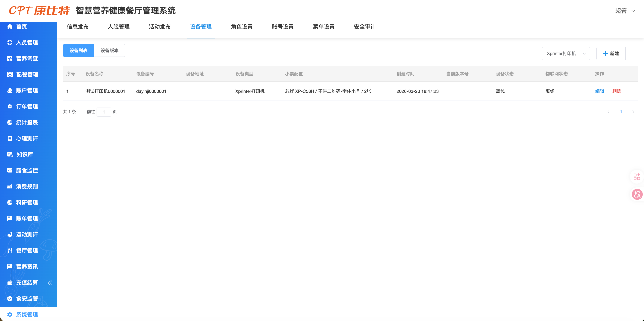Click the 设备状态 column header

pyautogui.click(x=504, y=74)
